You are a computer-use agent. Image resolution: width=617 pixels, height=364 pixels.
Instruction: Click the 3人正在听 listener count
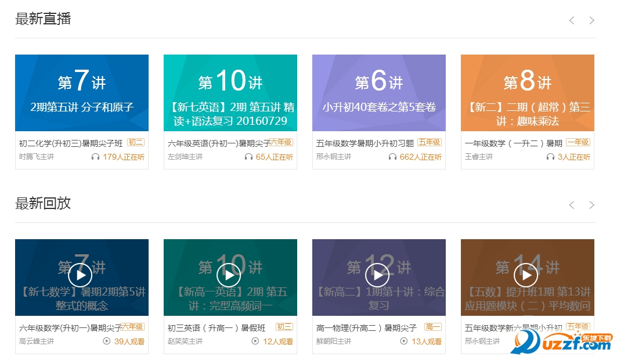573,157
